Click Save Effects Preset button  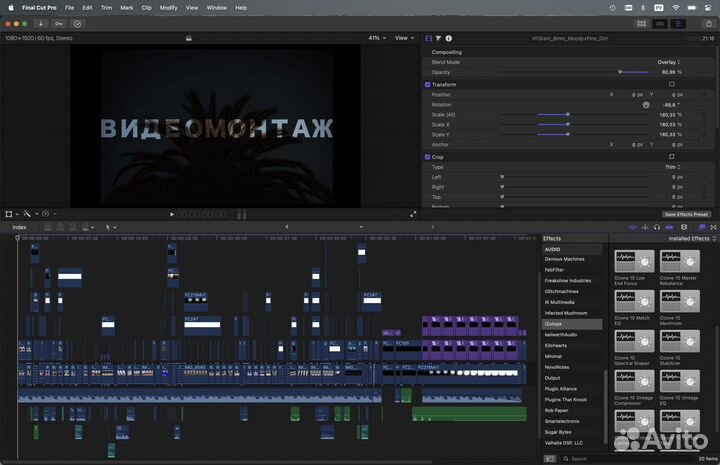tap(685, 214)
